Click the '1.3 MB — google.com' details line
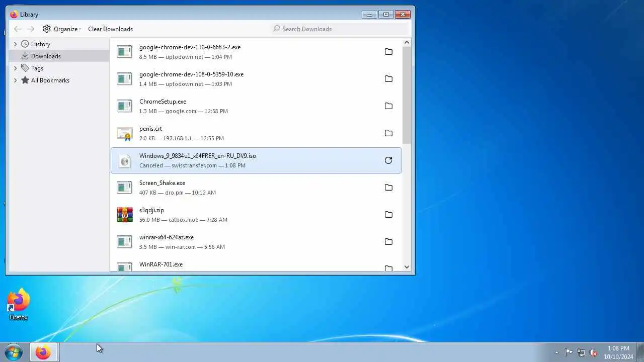 184,111
